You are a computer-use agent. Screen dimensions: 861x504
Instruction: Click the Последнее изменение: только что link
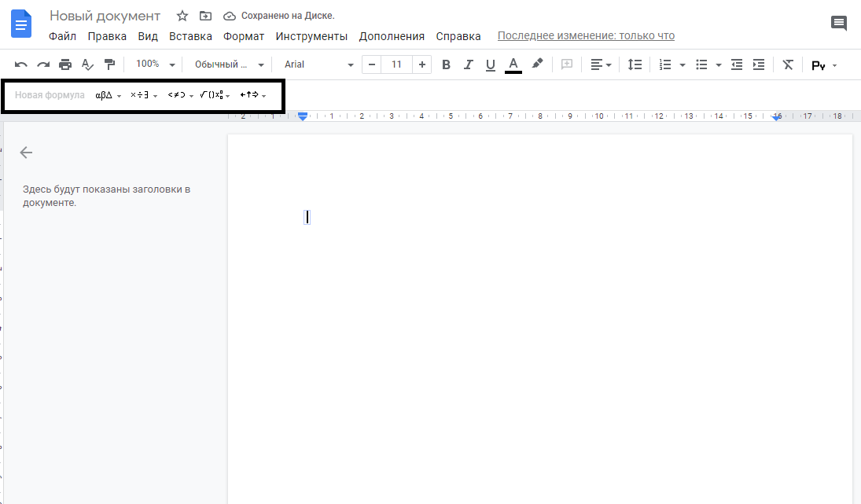pos(586,36)
